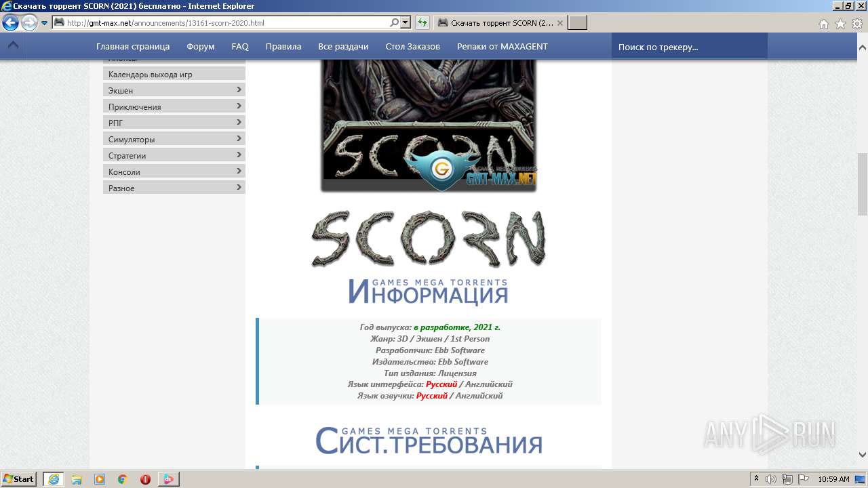Click 'Жанр: 3D / Экшен / 1st Person' text

[x=430, y=339]
